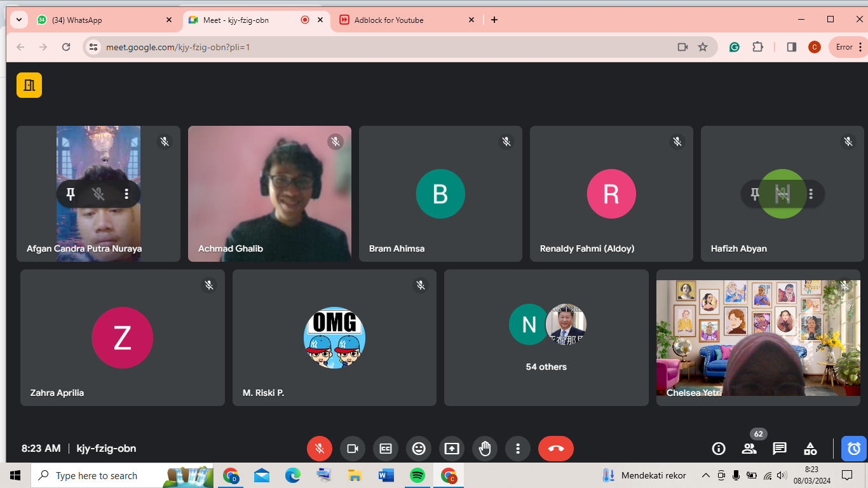This screenshot has height=488, width=868.
Task: Click the red Leave call button
Action: (555, 449)
